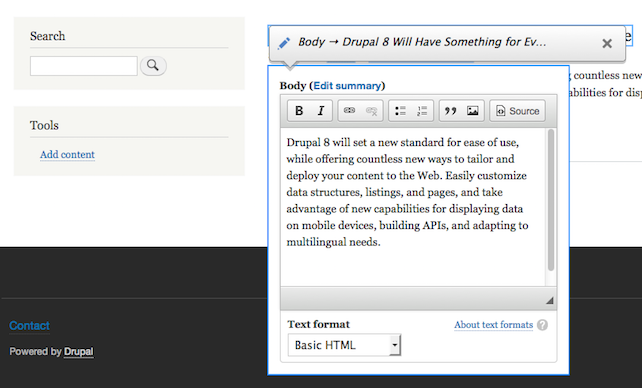Screen dimensions: 642x388
Task: Focus the Search text field
Action: (84, 66)
